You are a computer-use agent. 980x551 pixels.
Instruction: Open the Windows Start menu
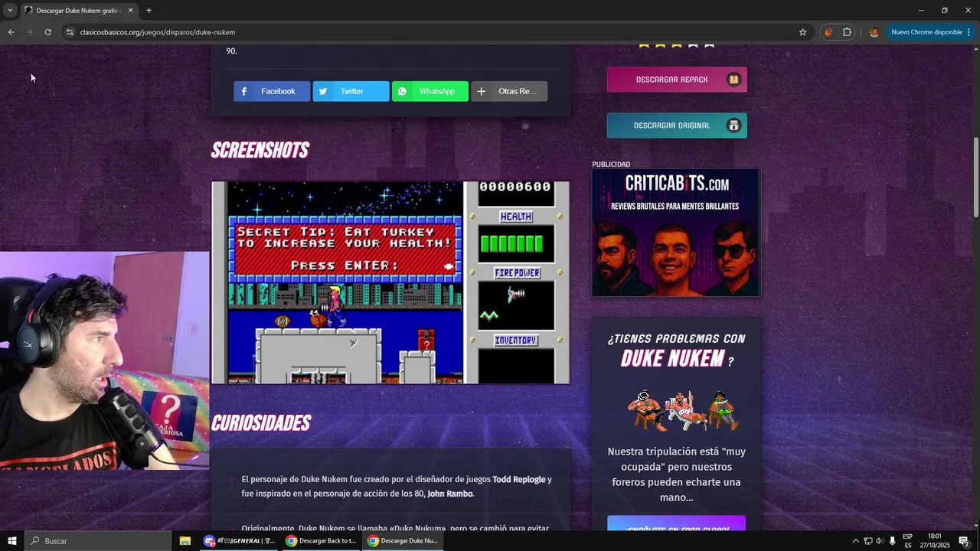tap(12, 541)
